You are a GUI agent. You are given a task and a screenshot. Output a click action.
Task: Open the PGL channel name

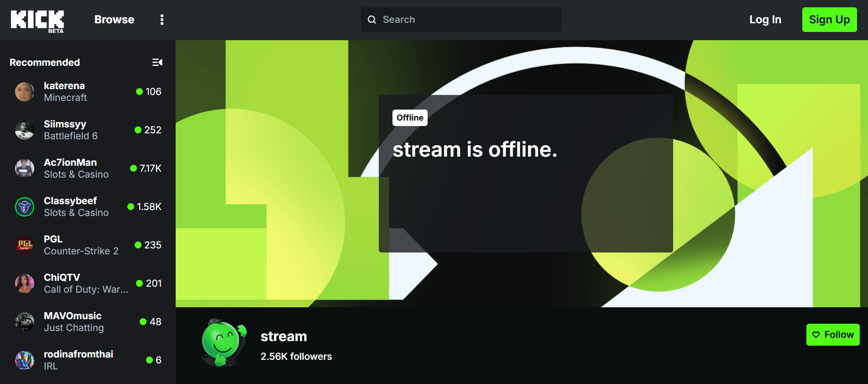(53, 239)
